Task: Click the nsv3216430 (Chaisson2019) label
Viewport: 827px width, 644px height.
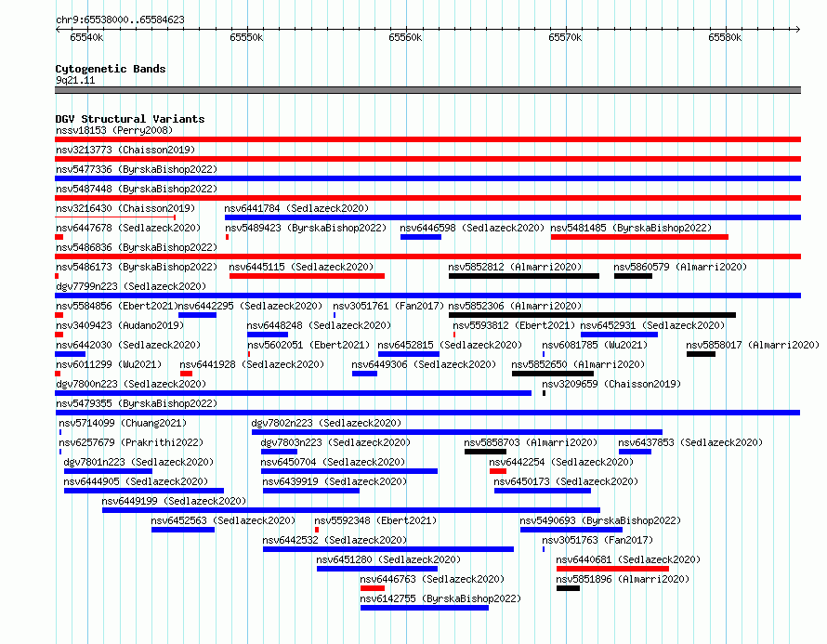Action: (125, 208)
